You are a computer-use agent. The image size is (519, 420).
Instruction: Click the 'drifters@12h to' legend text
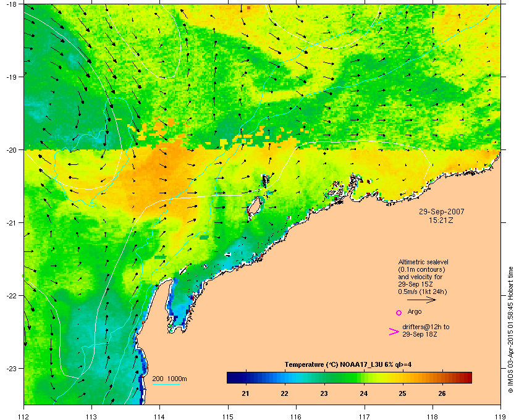point(426,327)
